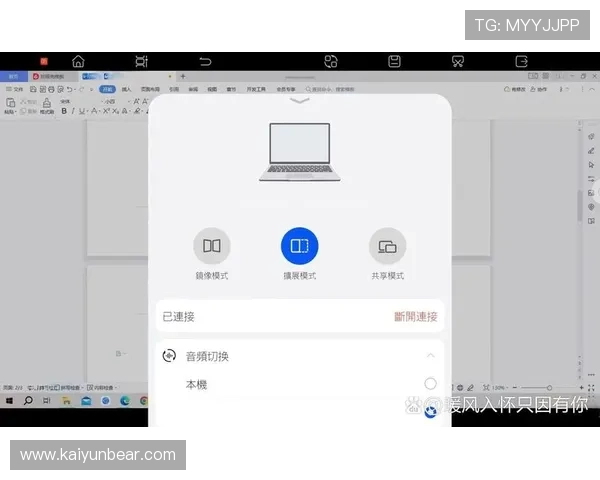Collapse WPS ribbon with chevron at top right
This screenshot has width=600, height=480.
click(x=592, y=89)
